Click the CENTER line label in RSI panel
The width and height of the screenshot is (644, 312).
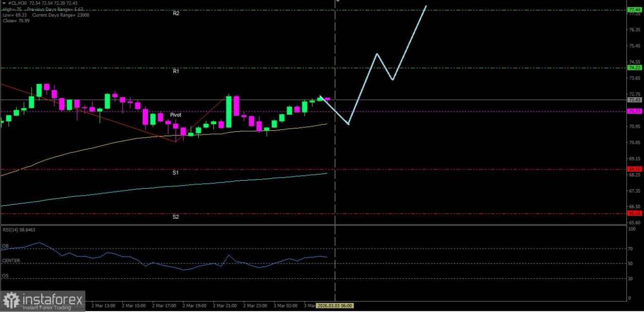pyautogui.click(x=10, y=260)
